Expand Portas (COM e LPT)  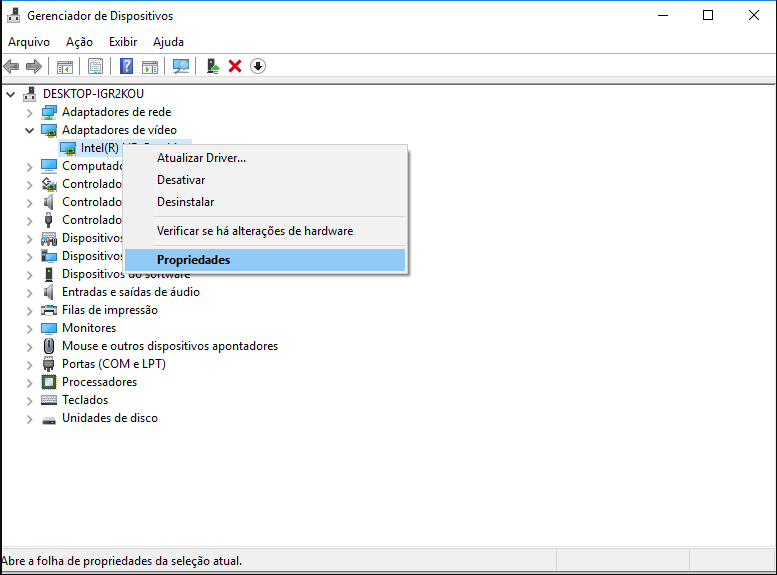point(30,364)
